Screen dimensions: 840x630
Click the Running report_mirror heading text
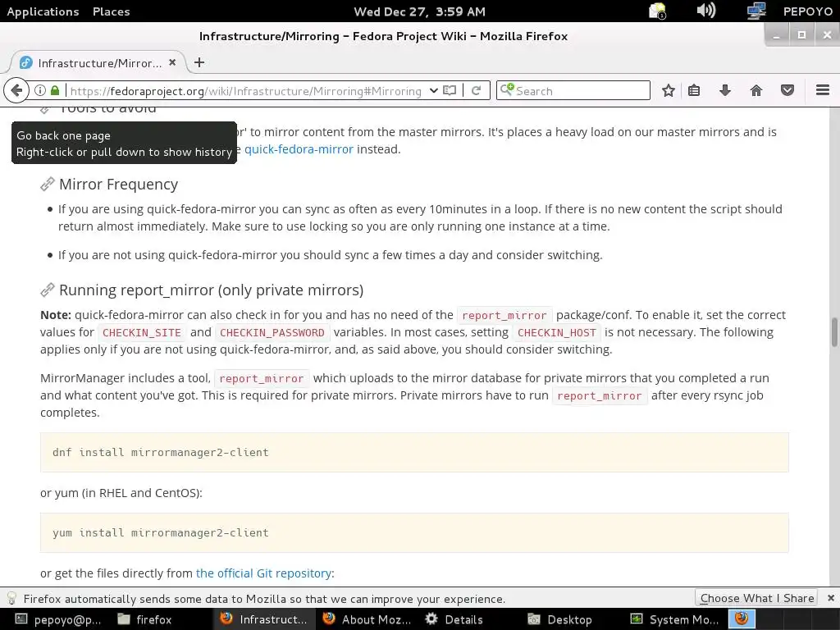[x=211, y=290]
